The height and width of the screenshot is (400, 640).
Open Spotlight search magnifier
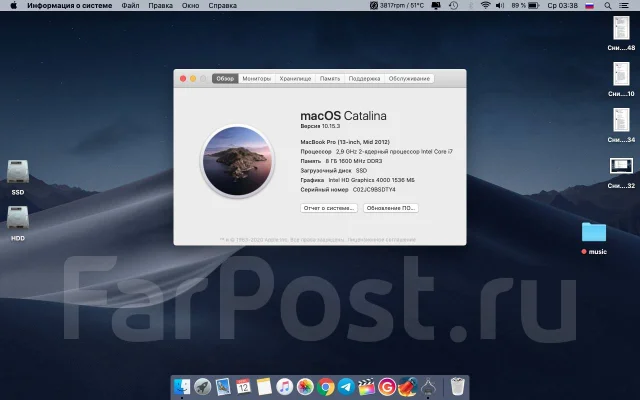608,6
